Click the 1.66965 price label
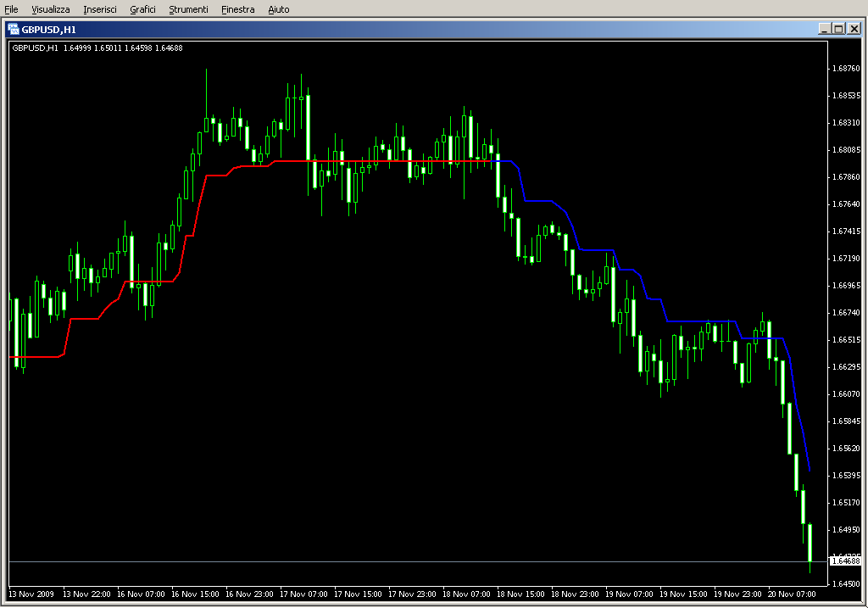This screenshot has width=868, height=608. (x=847, y=286)
